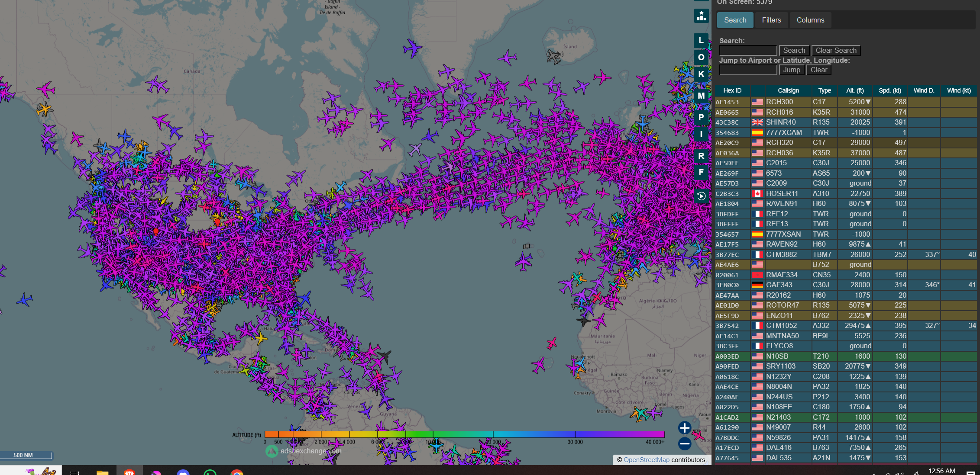The width and height of the screenshot is (980, 475).
Task: Click the small square marker in mid-Atlantic
Action: tap(526, 246)
